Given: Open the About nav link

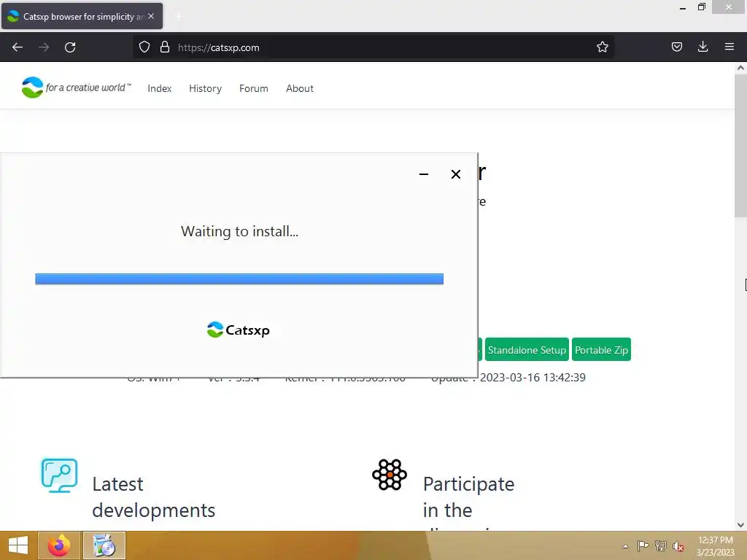Looking at the screenshot, I should click(300, 88).
